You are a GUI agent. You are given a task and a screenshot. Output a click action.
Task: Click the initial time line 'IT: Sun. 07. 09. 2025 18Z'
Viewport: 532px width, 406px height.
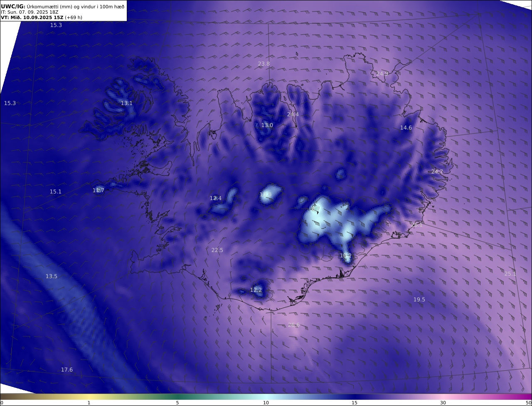pyautogui.click(x=30, y=12)
